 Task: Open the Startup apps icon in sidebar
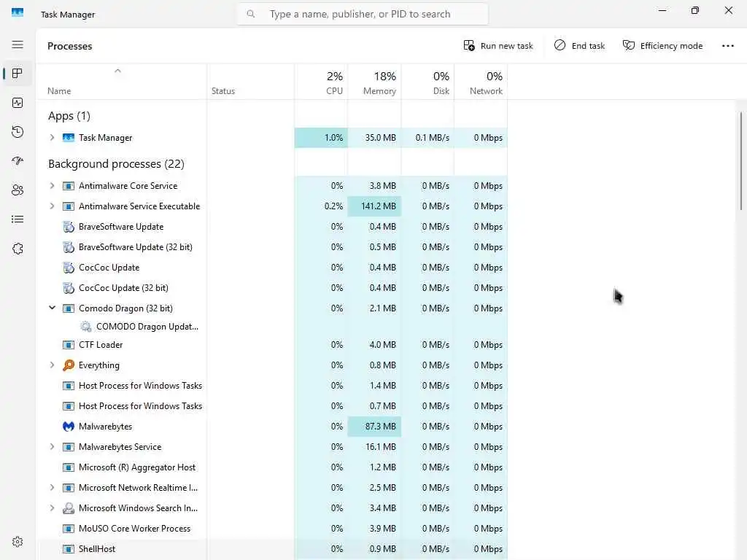18,161
